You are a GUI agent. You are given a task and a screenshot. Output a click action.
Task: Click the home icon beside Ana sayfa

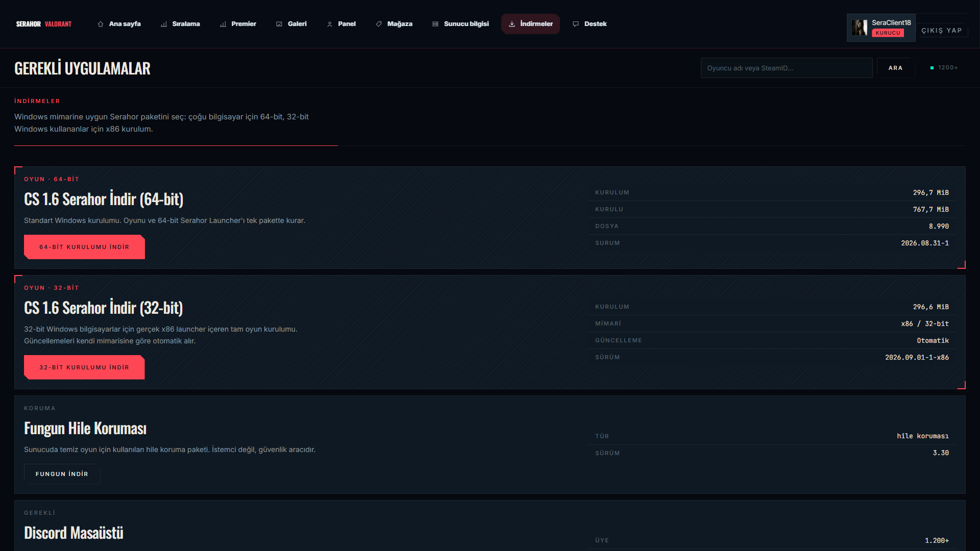[x=101, y=24]
